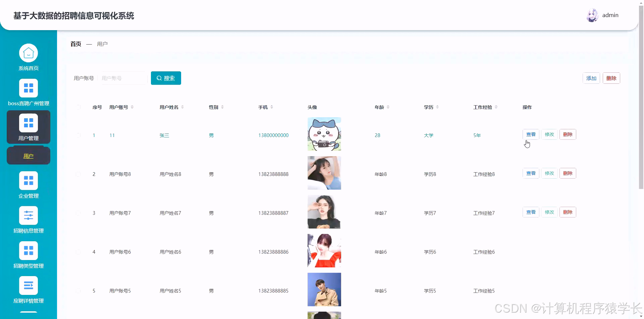This screenshot has height=319, width=644.
Task: Click the 招聘类型管理 grid icon
Action: (29, 250)
